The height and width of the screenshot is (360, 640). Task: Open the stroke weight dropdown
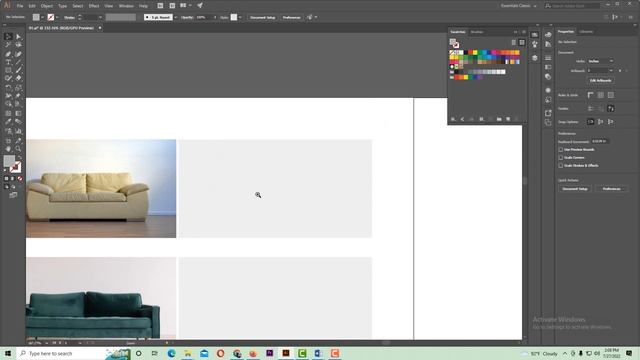point(100,17)
